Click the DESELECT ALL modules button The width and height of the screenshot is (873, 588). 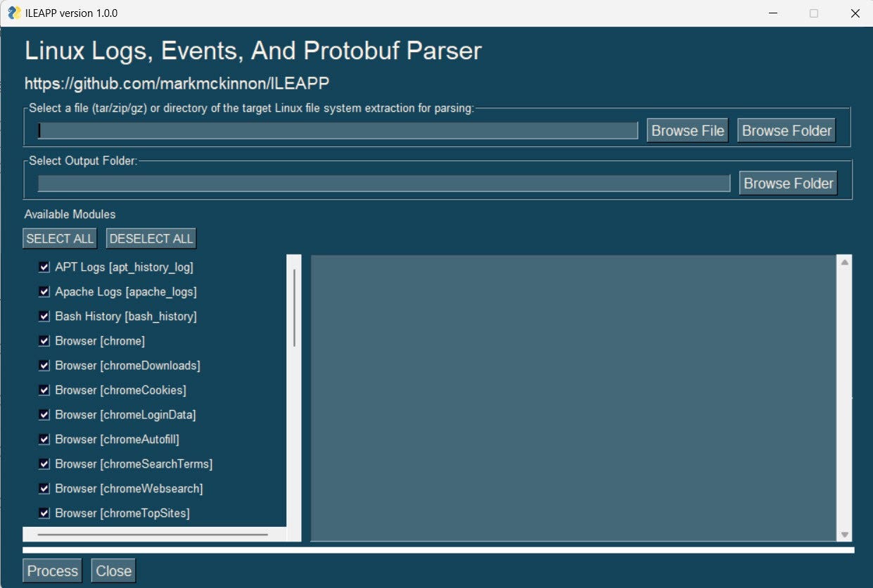coord(151,238)
